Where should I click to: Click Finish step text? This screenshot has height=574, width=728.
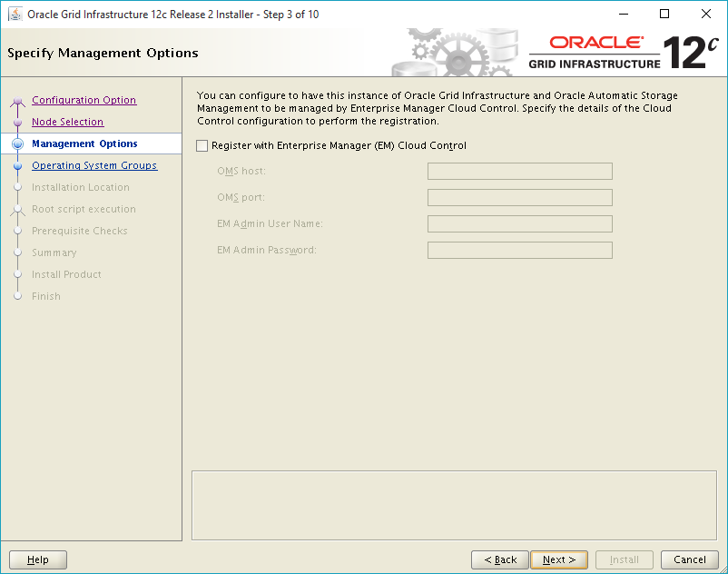[x=46, y=296]
